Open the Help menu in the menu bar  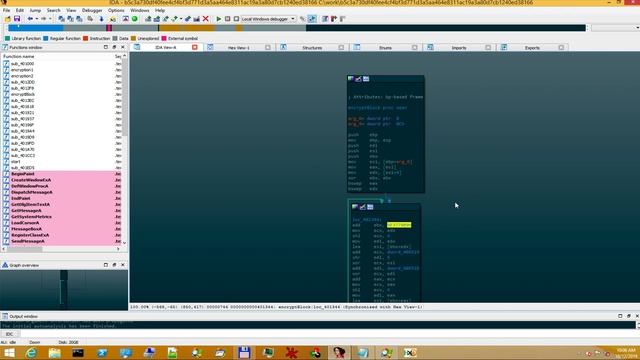click(160, 10)
